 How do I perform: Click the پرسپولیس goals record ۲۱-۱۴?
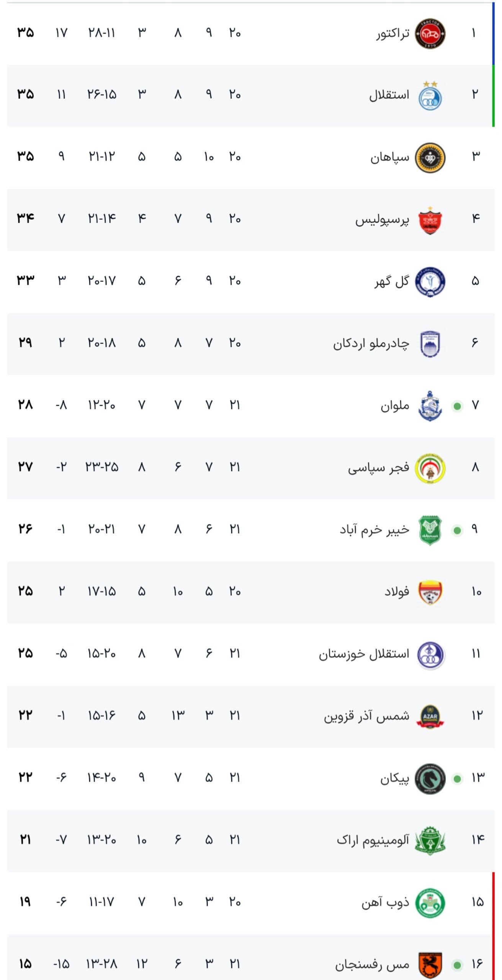tap(102, 219)
